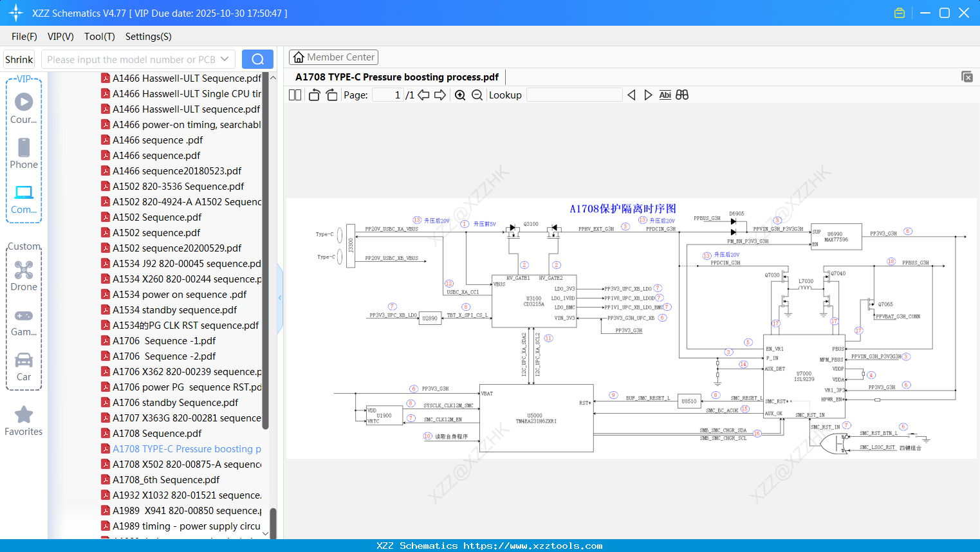
Task: Collapse the file list side panel handle
Action: pyautogui.click(x=280, y=298)
